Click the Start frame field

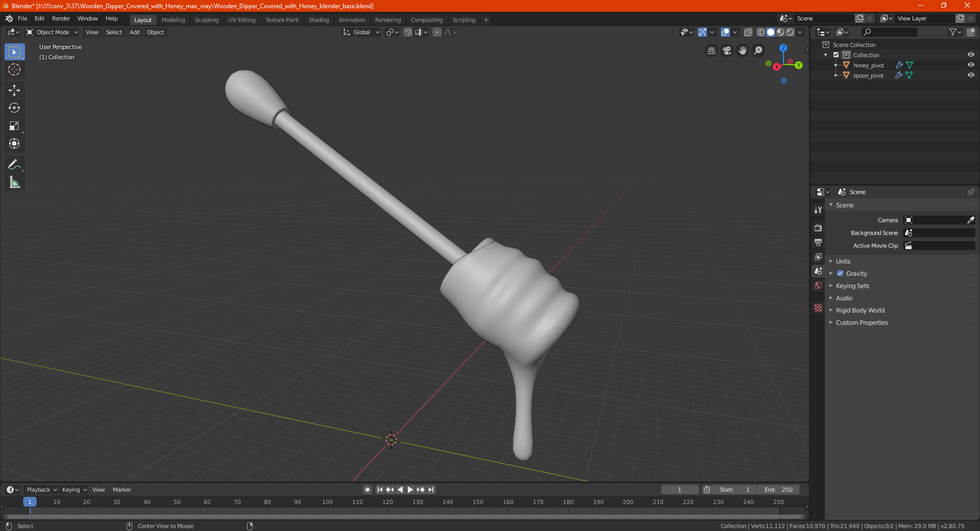pyautogui.click(x=734, y=490)
